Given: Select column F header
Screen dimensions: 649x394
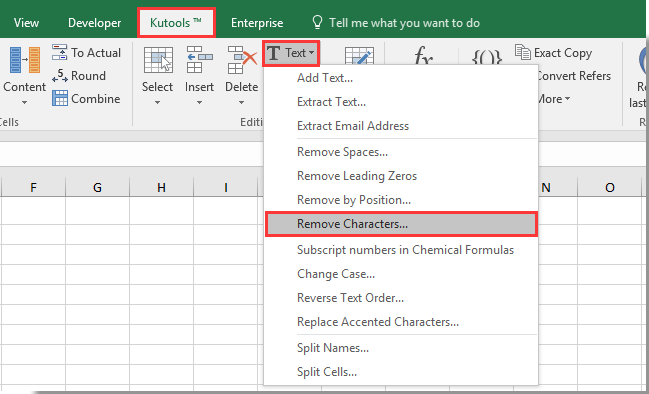Looking at the screenshot, I should [33, 187].
